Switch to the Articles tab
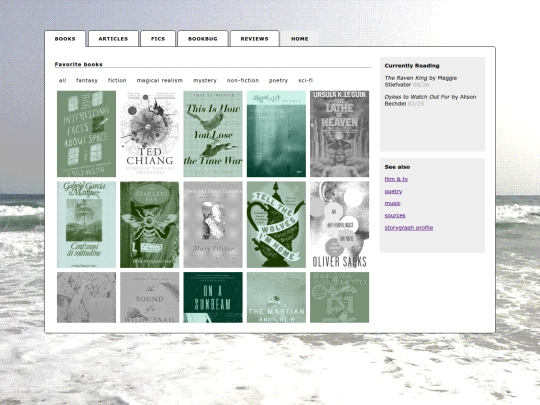The height and width of the screenshot is (405, 540). pyautogui.click(x=113, y=39)
